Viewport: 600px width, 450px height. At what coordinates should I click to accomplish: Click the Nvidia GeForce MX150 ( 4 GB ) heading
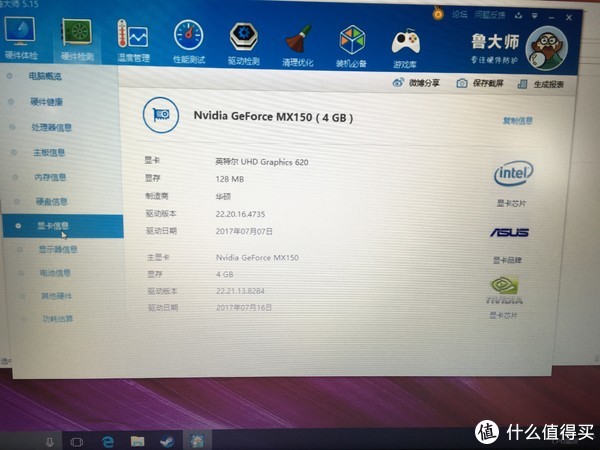[273, 117]
